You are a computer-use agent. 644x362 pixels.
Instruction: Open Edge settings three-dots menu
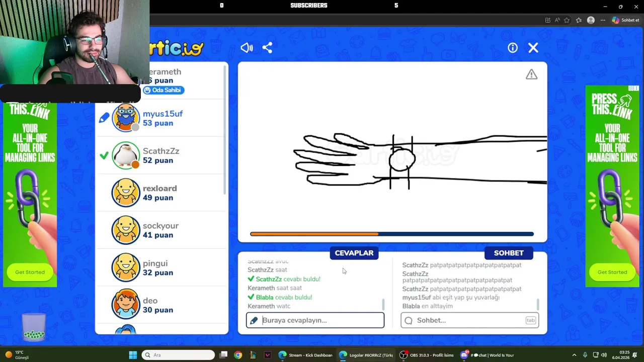click(x=603, y=20)
